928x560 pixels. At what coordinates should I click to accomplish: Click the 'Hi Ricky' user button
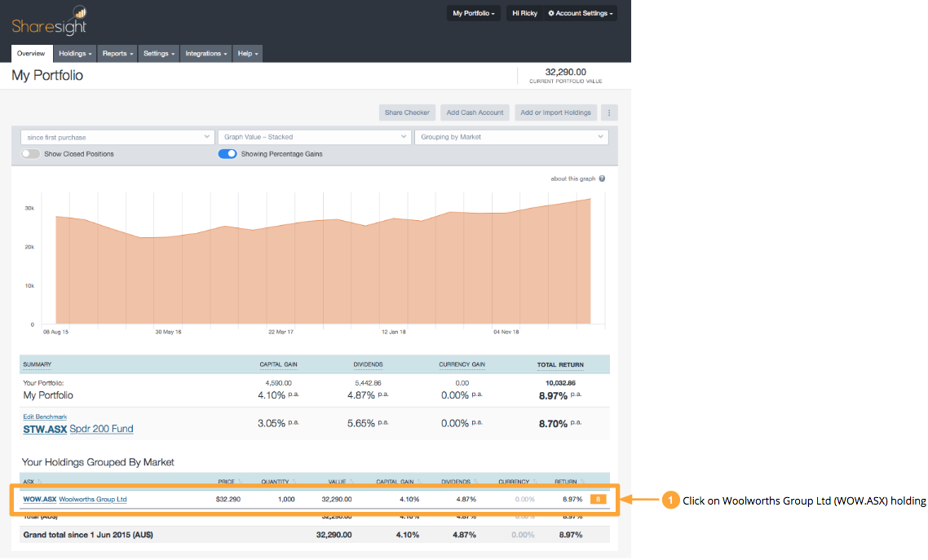coord(524,13)
